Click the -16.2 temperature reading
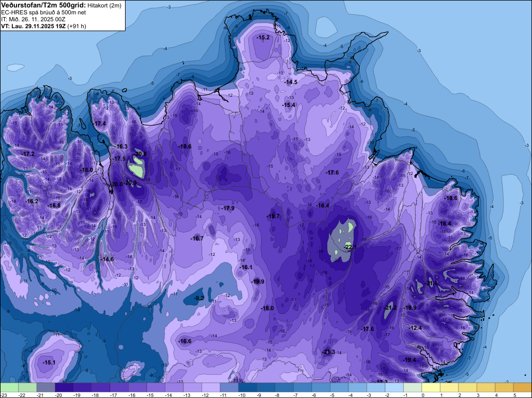Viewport: 532px width, 398px height. pyautogui.click(x=32, y=201)
